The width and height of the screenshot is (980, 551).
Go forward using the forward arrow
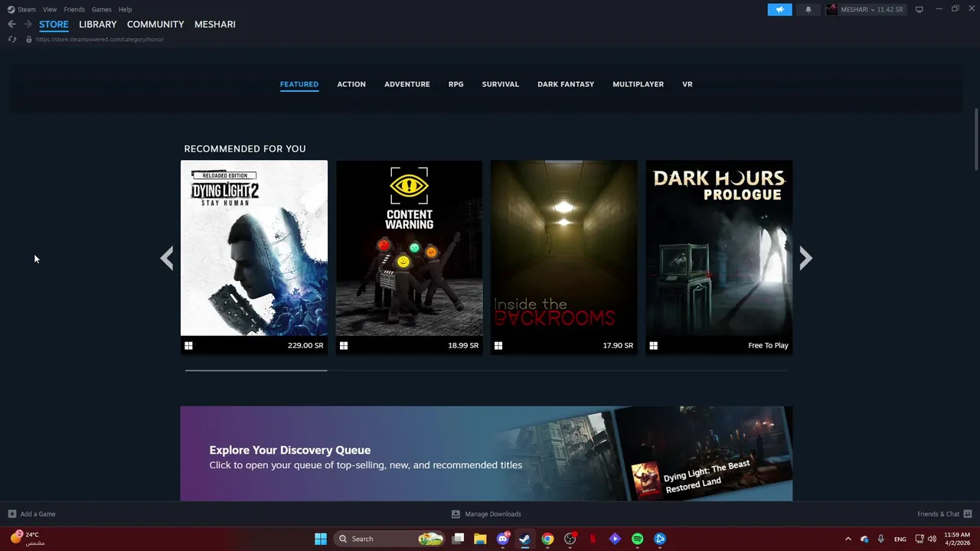pyautogui.click(x=28, y=24)
